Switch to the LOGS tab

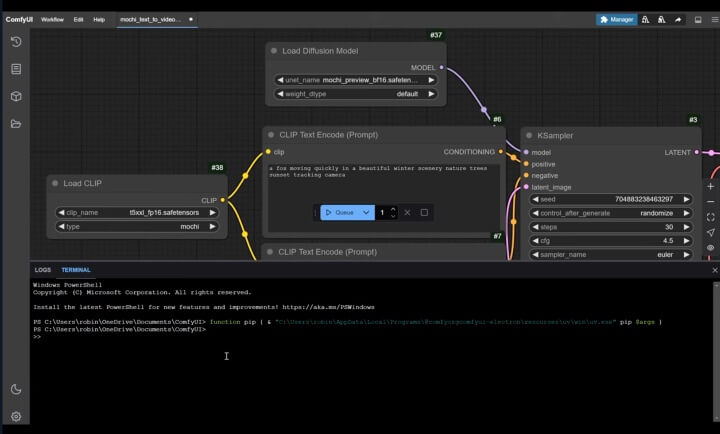pos(43,270)
